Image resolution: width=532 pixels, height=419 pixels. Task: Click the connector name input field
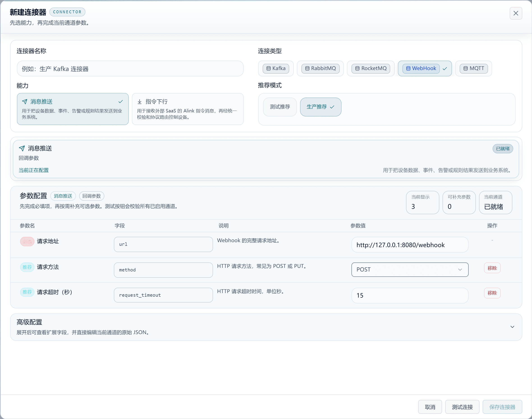coord(130,69)
